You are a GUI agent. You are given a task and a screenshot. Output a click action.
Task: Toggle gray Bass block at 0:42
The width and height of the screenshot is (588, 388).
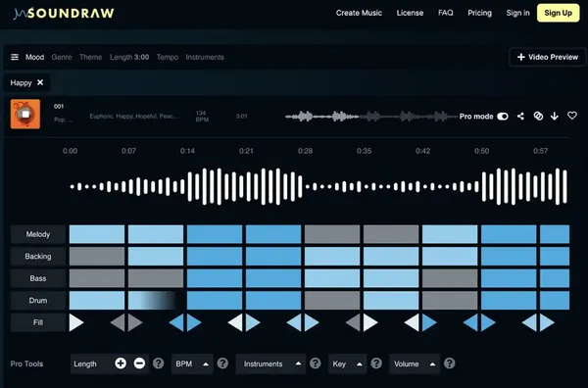click(x=450, y=278)
